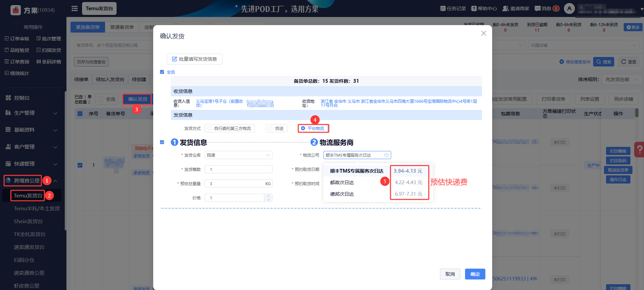Expand 快递管理 sidebar menu
This screenshot has width=644, height=290.
pos(32,163)
